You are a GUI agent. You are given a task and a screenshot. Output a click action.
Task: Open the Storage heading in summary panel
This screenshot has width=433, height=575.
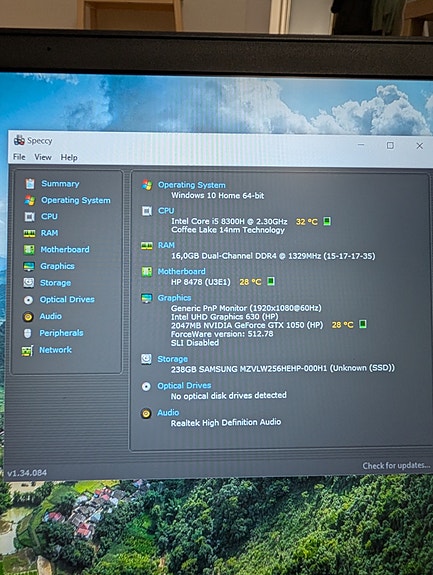click(x=172, y=359)
